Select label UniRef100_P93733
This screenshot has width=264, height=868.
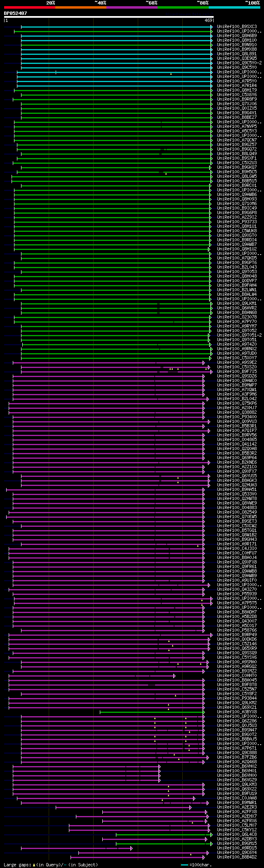tap(237, 222)
